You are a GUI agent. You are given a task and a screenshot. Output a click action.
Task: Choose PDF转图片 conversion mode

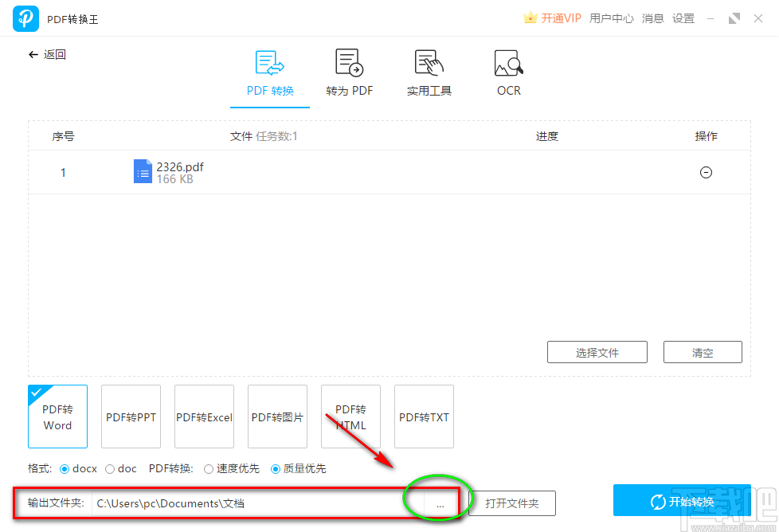[x=277, y=417]
